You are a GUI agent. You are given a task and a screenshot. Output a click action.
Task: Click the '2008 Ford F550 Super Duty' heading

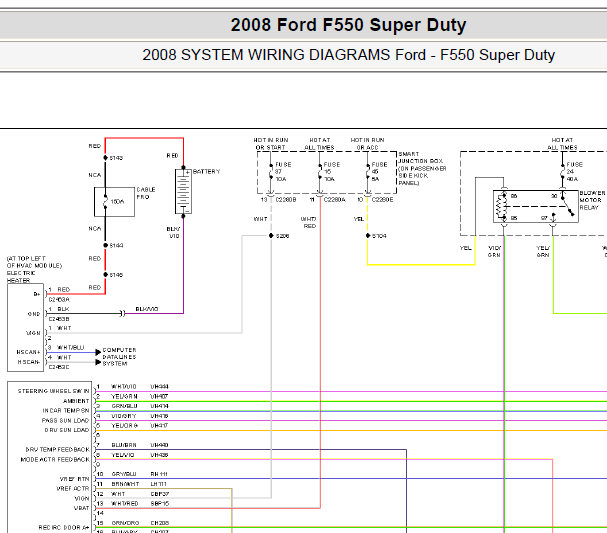(348, 25)
